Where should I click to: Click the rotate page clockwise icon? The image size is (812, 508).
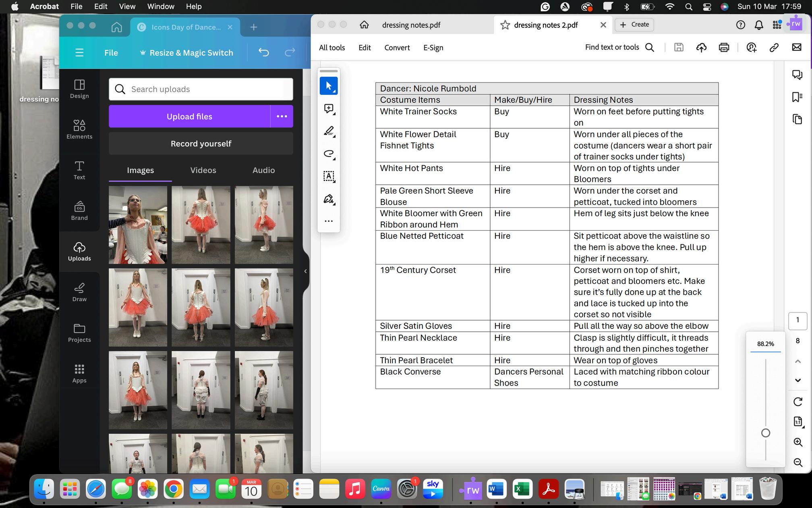click(797, 402)
